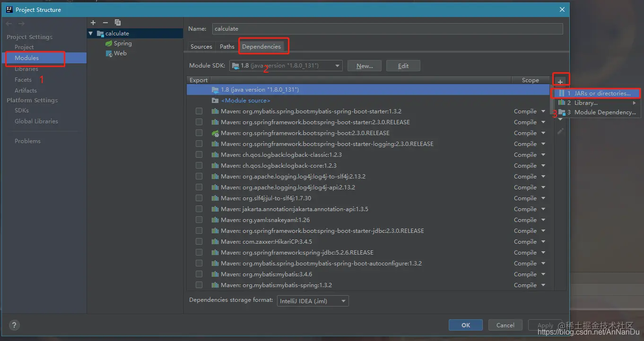Select Problems in sidebar
The width and height of the screenshot is (644, 341).
[x=27, y=141]
